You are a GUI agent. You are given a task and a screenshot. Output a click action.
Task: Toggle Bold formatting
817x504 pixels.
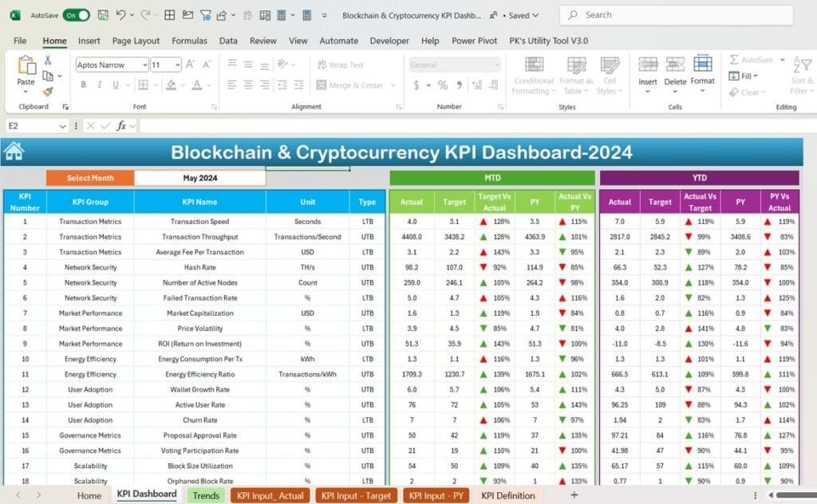[x=83, y=85]
